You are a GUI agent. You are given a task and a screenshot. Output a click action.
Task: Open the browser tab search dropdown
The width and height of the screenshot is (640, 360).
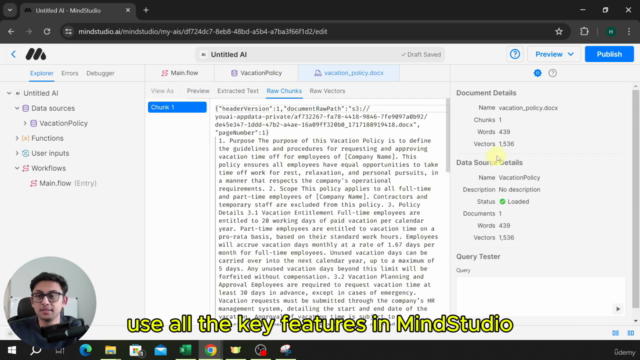click(x=10, y=10)
